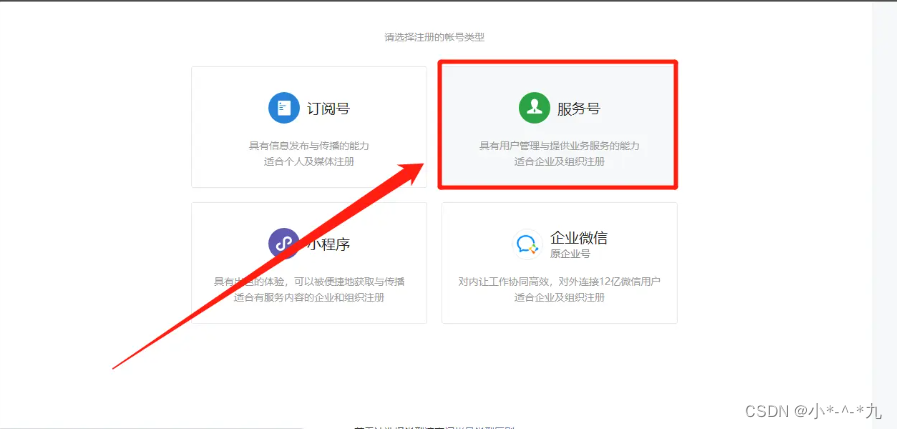Select the 企业微信 account type title
The width and height of the screenshot is (897, 429).
click(x=579, y=237)
